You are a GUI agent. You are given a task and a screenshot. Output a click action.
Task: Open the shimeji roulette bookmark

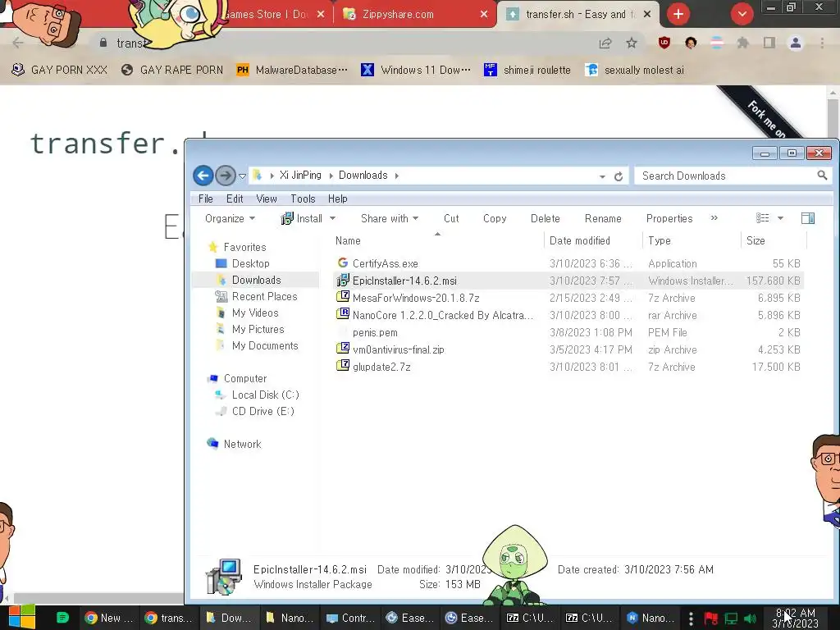click(527, 71)
